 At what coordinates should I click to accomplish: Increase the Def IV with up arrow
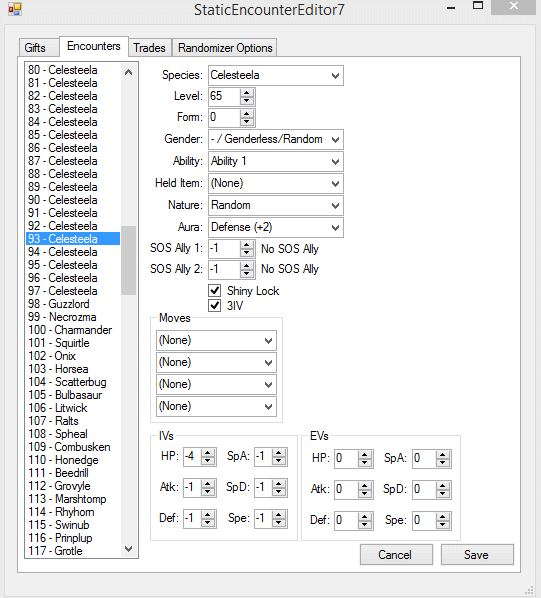pos(208,515)
